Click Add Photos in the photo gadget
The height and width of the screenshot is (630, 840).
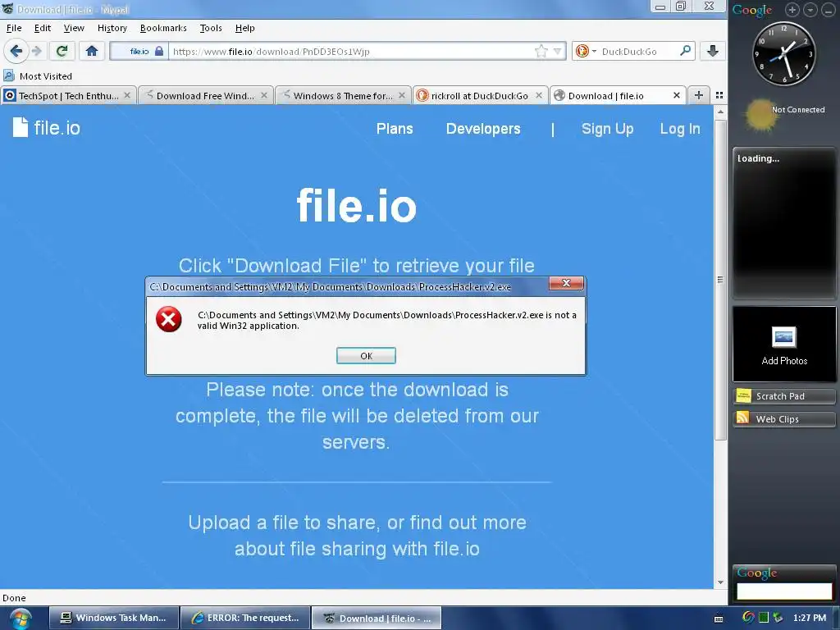[784, 345]
